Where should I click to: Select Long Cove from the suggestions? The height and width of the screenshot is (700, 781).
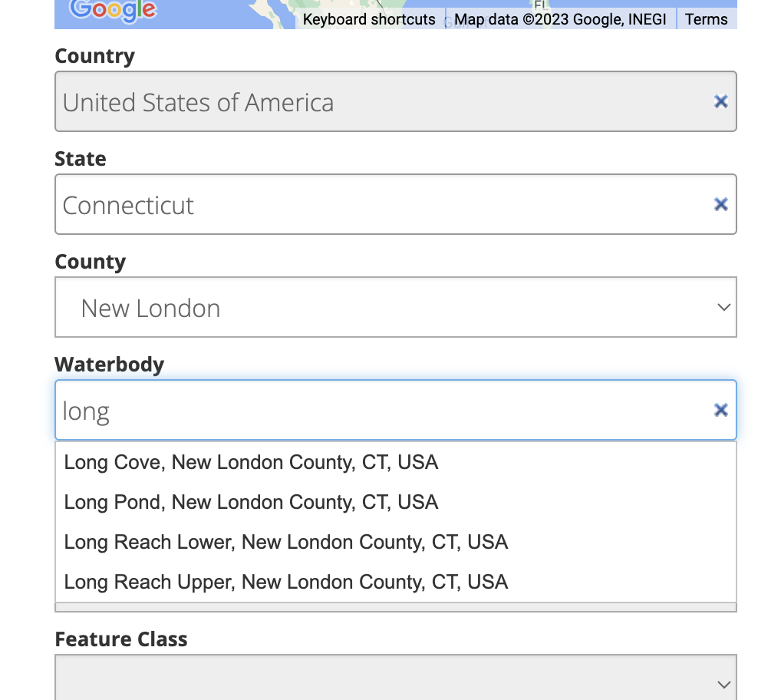tap(251, 463)
